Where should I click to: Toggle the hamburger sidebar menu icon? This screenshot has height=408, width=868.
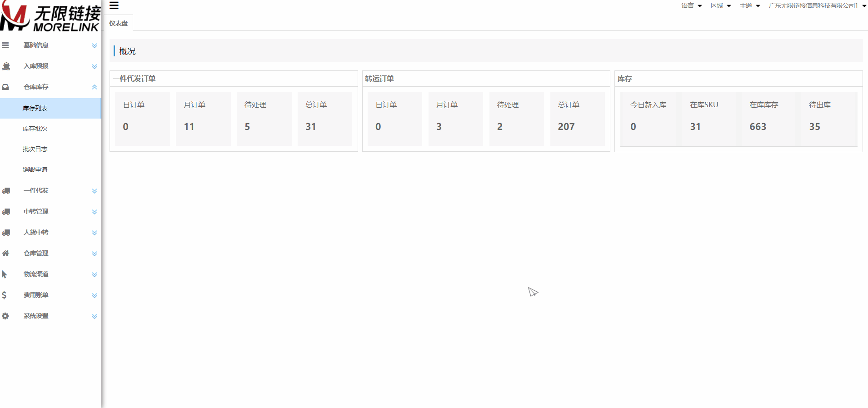click(114, 5)
